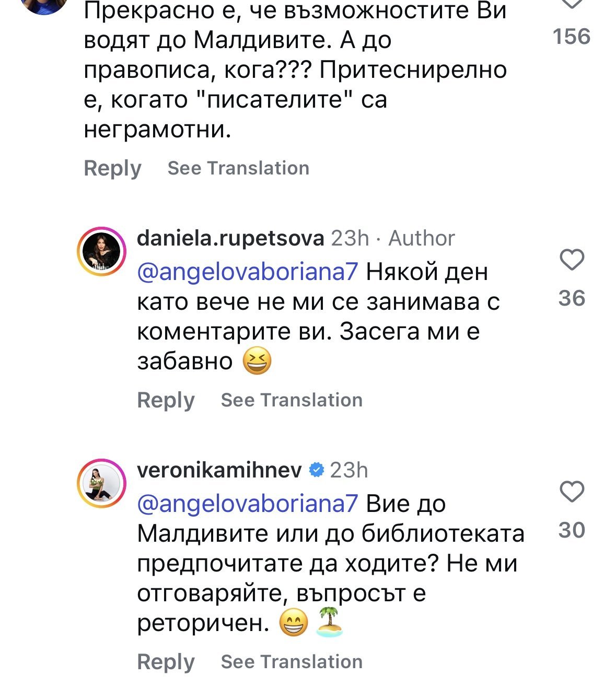Tap the top commenter's profile picture
The image size is (616, 688).
pyautogui.click(x=46, y=5)
